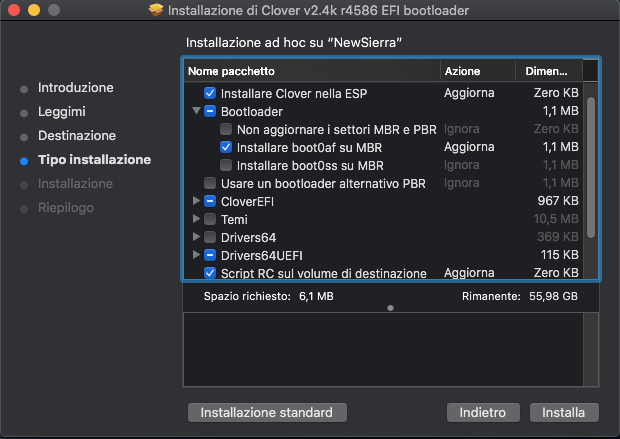Check the Temi package checkbox
This screenshot has height=439, width=620.
click(x=210, y=219)
